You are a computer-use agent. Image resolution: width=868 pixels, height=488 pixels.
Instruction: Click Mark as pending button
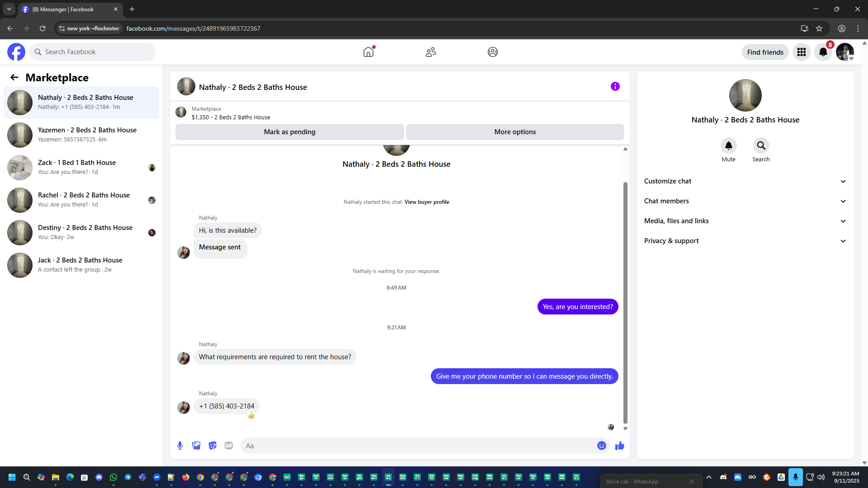pos(289,132)
